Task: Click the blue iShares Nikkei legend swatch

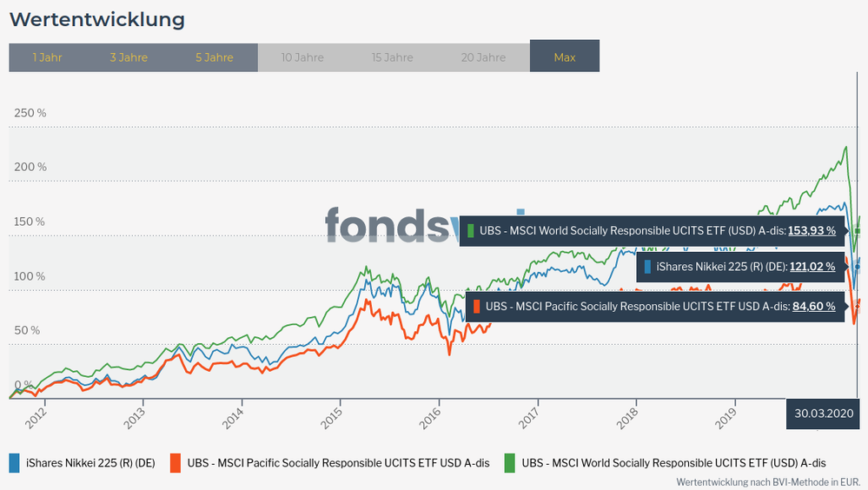Action: [x=15, y=463]
